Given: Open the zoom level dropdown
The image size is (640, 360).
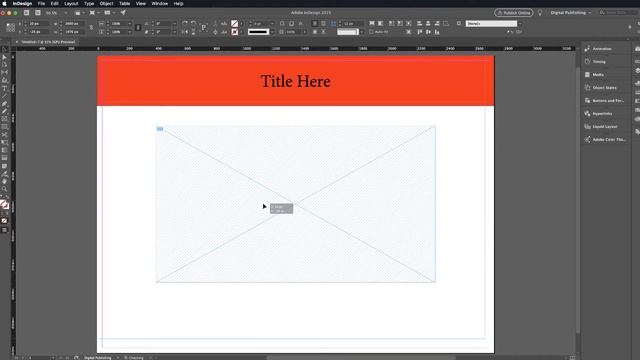Looking at the screenshot, I should pyautogui.click(x=65, y=13).
